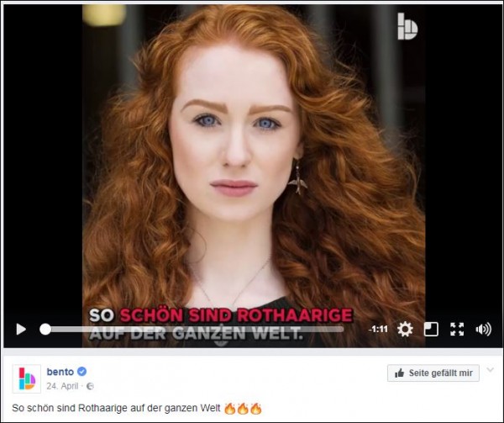Click the woman's face in the video frame
This screenshot has height=423, width=504.
click(x=234, y=135)
